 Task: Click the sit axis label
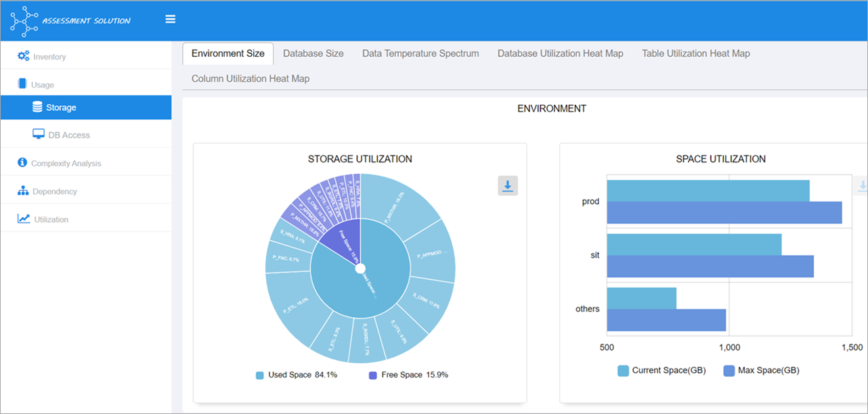[594, 256]
